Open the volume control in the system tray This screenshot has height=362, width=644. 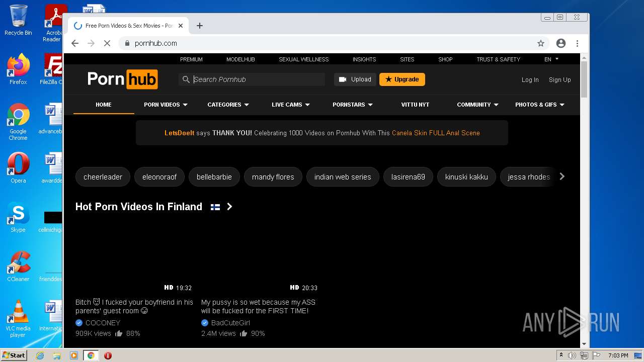click(x=572, y=355)
